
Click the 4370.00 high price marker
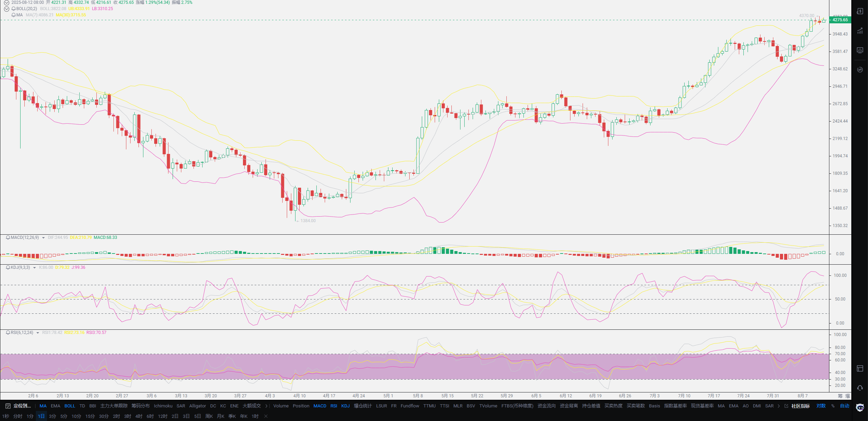pyautogui.click(x=806, y=16)
